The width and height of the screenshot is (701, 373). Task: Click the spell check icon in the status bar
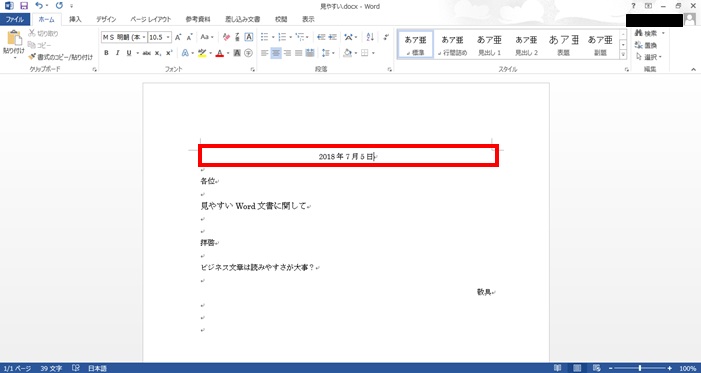pyautogui.click(x=76, y=369)
